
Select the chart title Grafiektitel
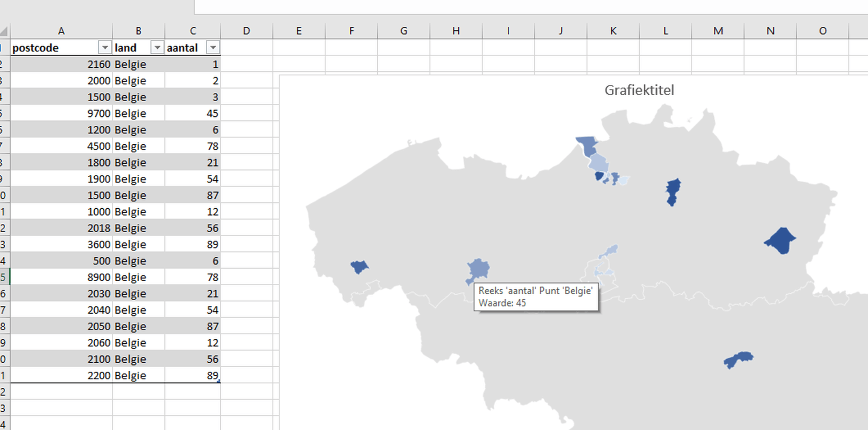(639, 90)
